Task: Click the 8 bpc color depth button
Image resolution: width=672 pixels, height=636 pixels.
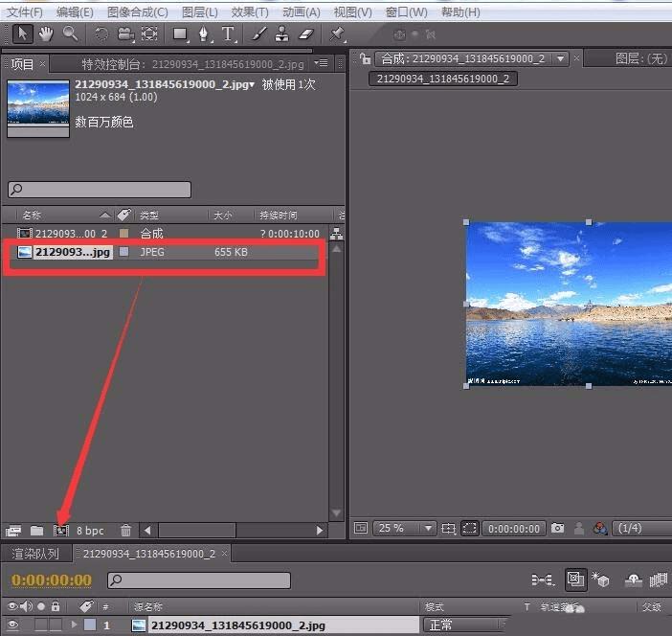Action: [x=90, y=530]
